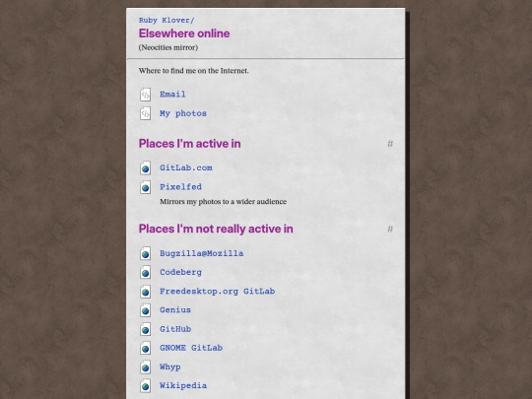This screenshot has height=399, width=532.
Task: Open the Wikipedia link
Action: click(183, 385)
